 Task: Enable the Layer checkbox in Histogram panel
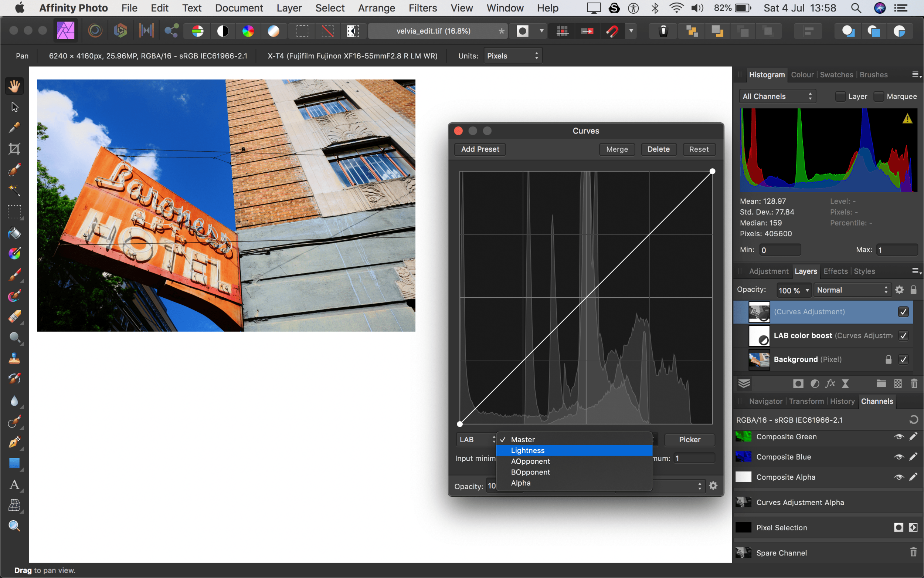pyautogui.click(x=840, y=96)
